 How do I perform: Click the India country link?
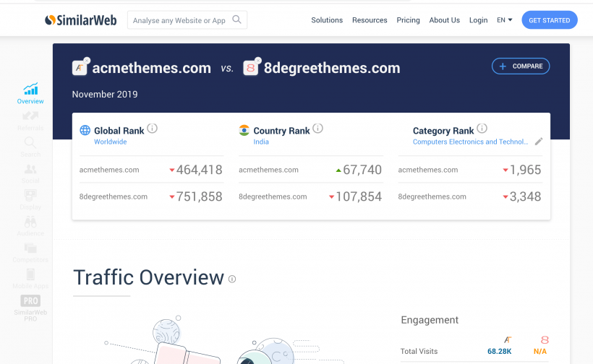[x=261, y=142]
